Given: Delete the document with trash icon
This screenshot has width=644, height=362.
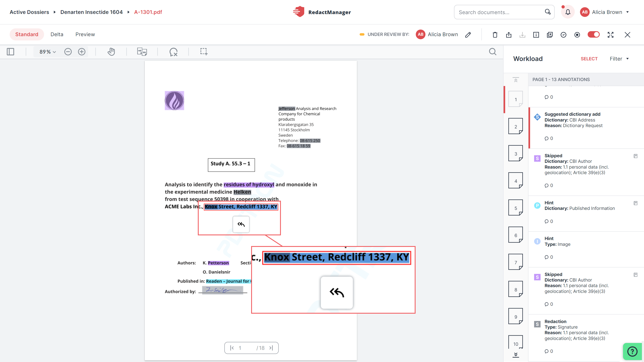Looking at the screenshot, I should click(x=495, y=35).
